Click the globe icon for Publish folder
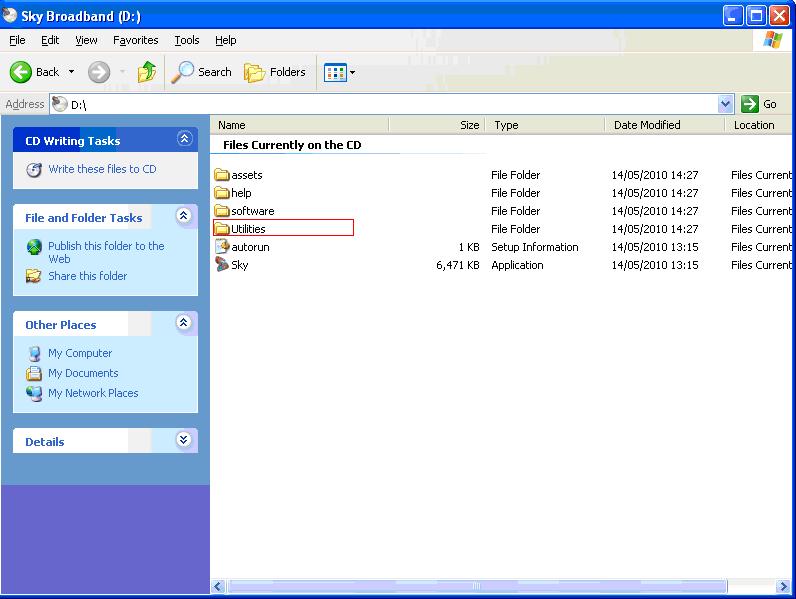This screenshot has width=796, height=599. click(x=34, y=247)
